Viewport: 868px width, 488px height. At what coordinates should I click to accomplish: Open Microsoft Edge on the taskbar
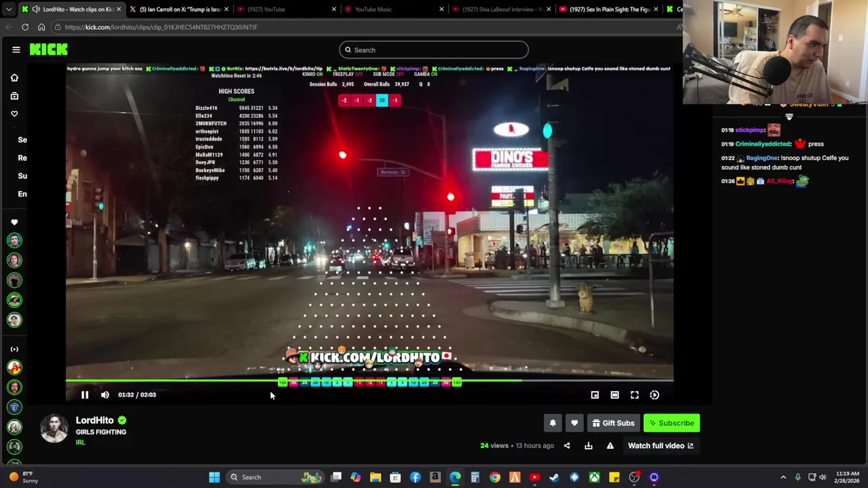point(455,477)
